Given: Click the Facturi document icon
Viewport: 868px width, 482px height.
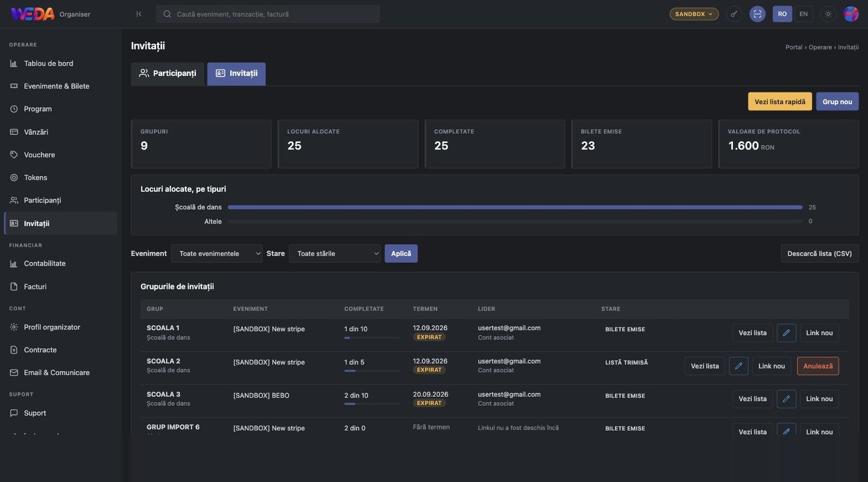Looking at the screenshot, I should coord(14,287).
